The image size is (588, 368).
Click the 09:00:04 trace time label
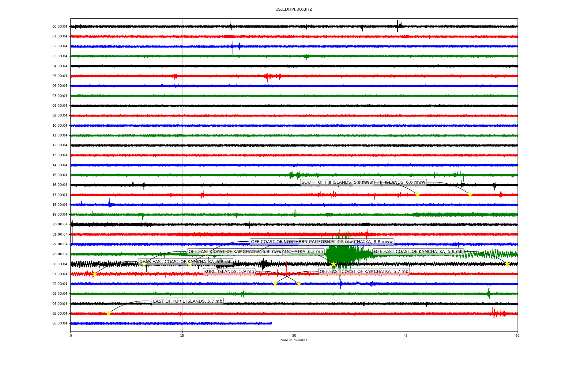pyautogui.click(x=60, y=116)
